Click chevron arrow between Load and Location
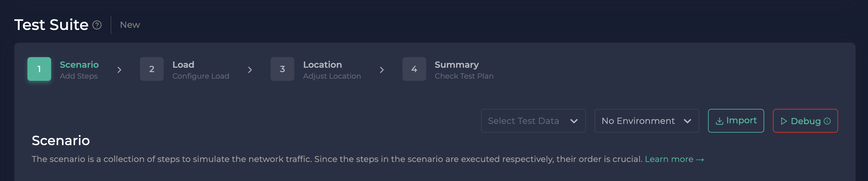This screenshot has height=181, width=868. coord(250,70)
